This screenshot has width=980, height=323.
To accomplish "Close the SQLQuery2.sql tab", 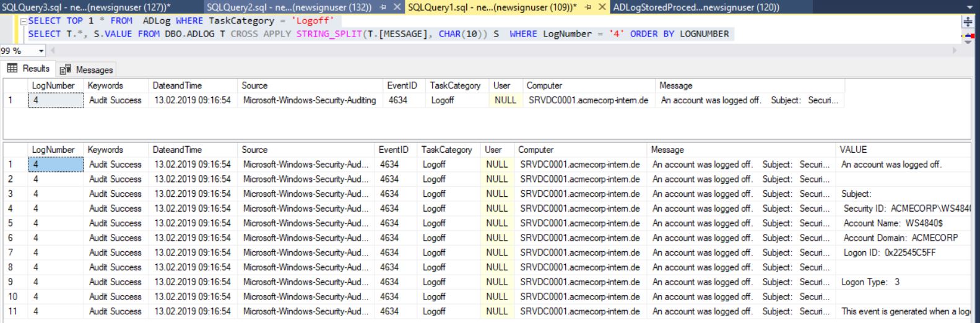I will [397, 7].
